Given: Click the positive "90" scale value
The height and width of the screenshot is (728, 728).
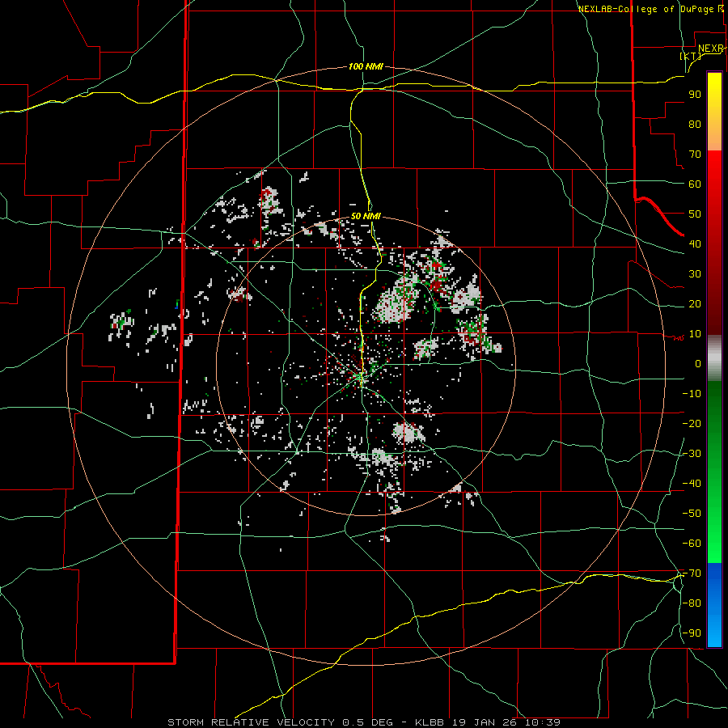Looking at the screenshot, I should (x=695, y=95).
